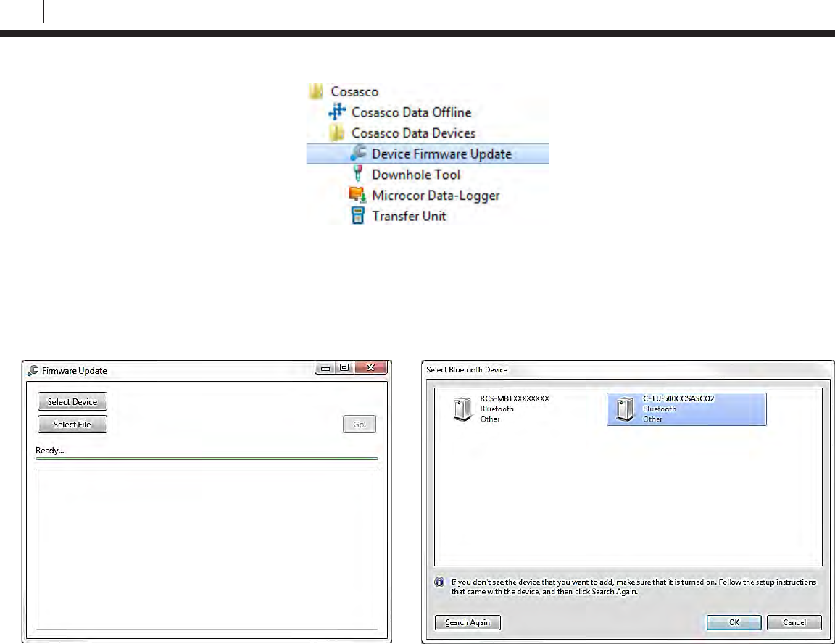Click the Select File button
835x644 pixels.
click(x=72, y=425)
